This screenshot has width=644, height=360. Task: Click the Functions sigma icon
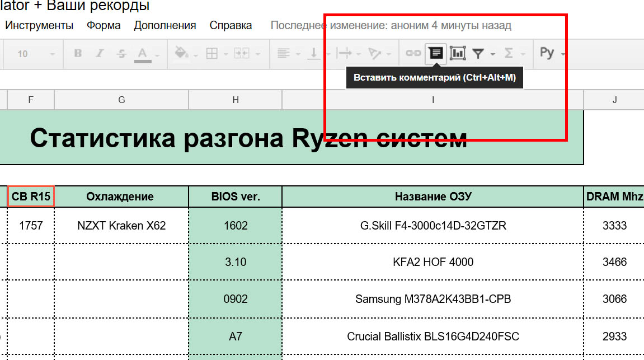(x=509, y=53)
